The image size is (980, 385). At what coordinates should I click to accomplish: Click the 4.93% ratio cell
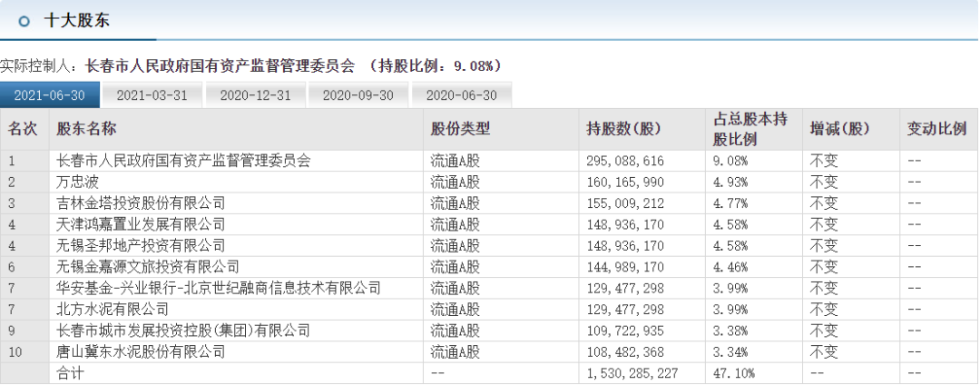click(x=730, y=183)
